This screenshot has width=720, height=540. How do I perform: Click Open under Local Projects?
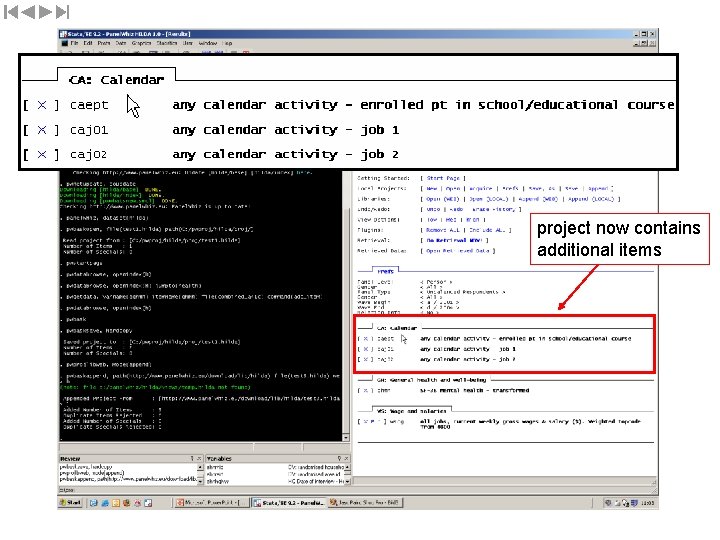pyautogui.click(x=453, y=188)
